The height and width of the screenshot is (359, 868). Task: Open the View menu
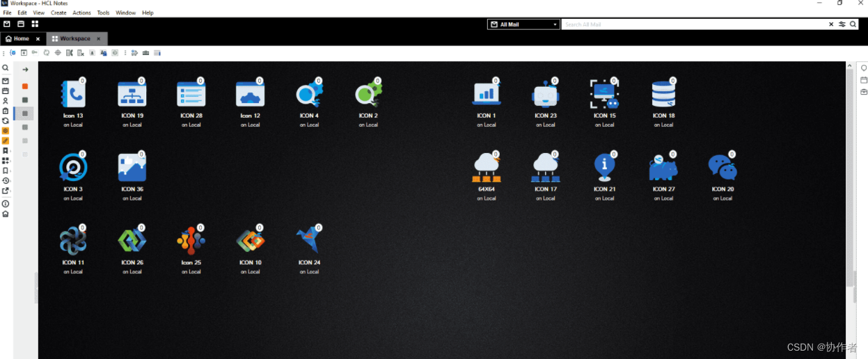point(39,13)
